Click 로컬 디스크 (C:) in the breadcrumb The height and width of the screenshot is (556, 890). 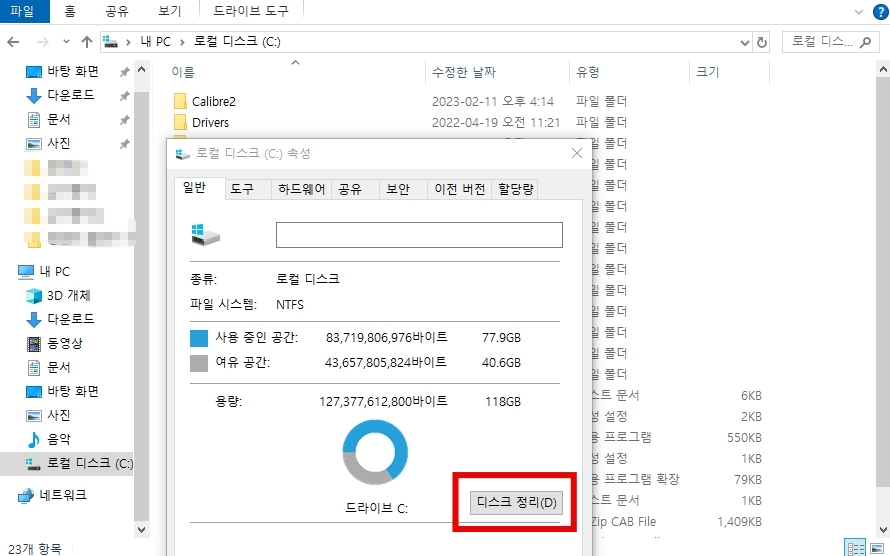click(237, 42)
